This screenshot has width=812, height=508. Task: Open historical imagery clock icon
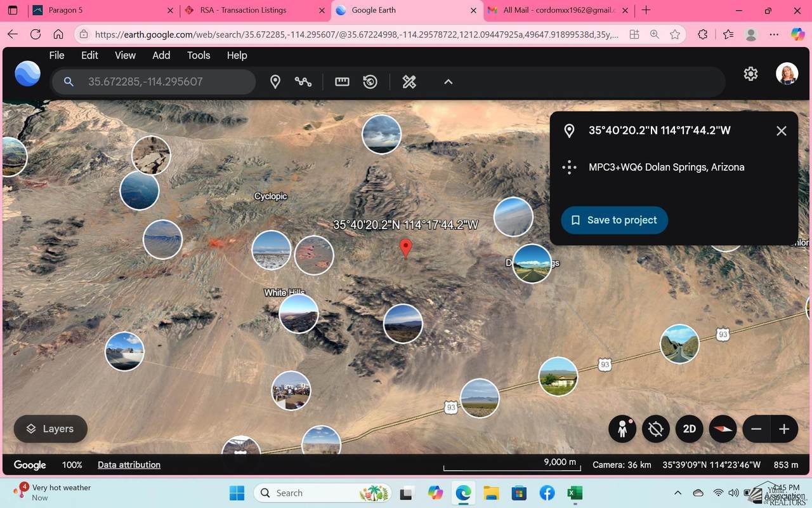[370, 82]
